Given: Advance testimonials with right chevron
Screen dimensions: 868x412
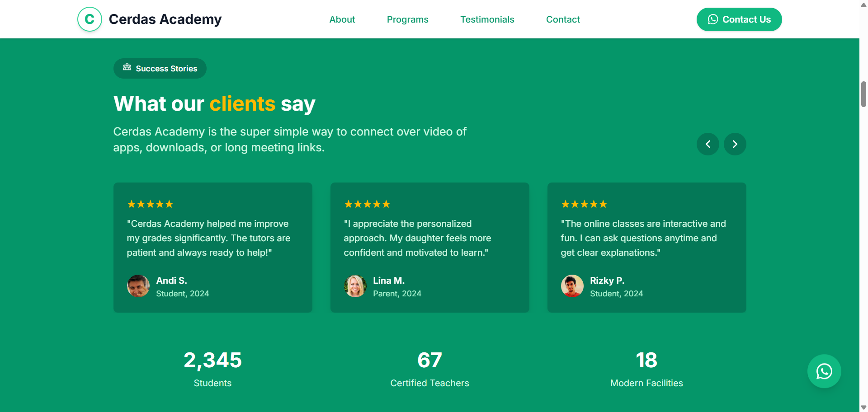Looking at the screenshot, I should pos(735,144).
